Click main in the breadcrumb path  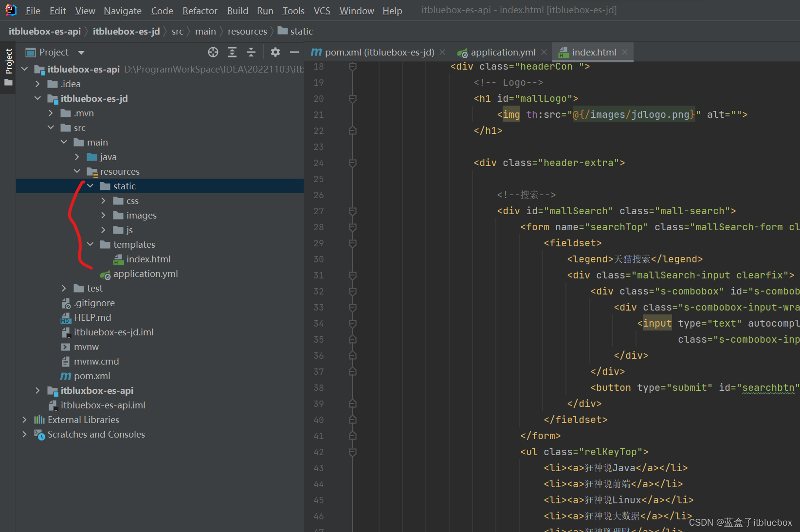coord(205,31)
